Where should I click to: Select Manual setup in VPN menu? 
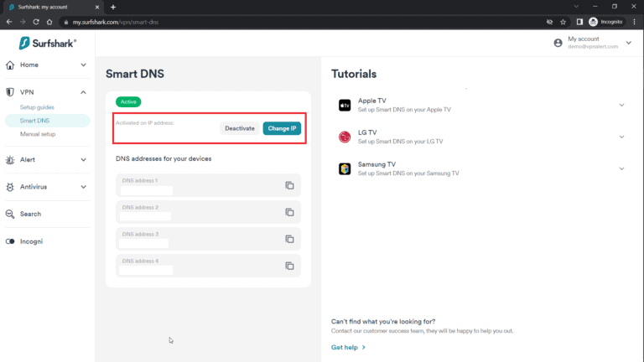(38, 134)
